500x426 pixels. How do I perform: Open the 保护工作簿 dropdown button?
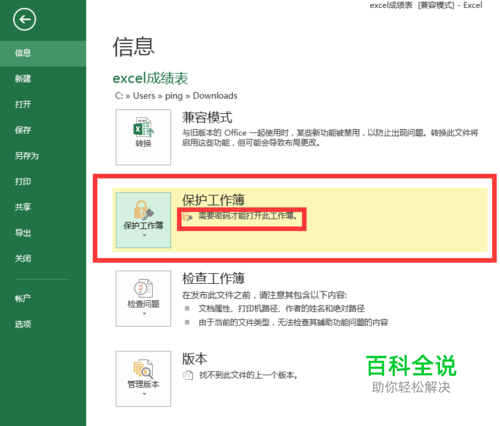[143, 220]
